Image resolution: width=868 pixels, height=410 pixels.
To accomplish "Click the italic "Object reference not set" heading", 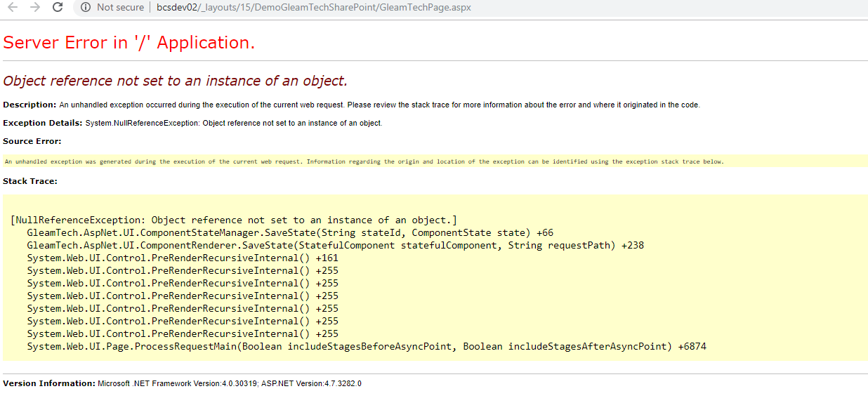I will click(x=175, y=81).
